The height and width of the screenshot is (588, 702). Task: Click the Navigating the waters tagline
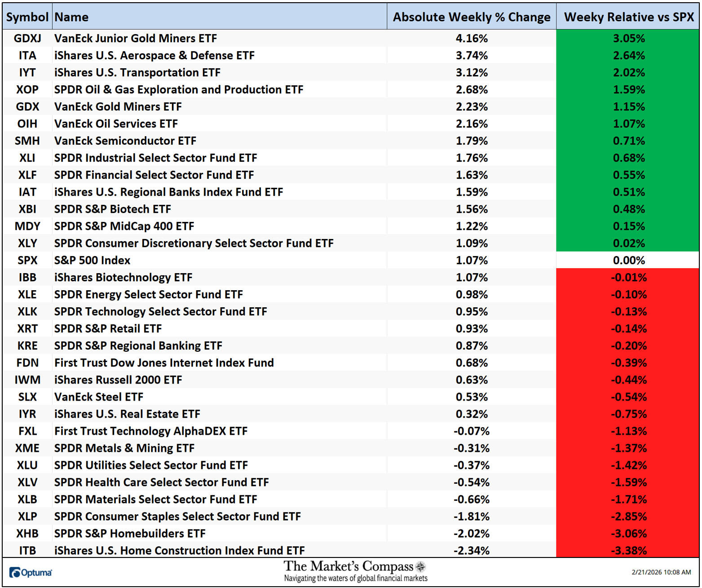[356, 578]
